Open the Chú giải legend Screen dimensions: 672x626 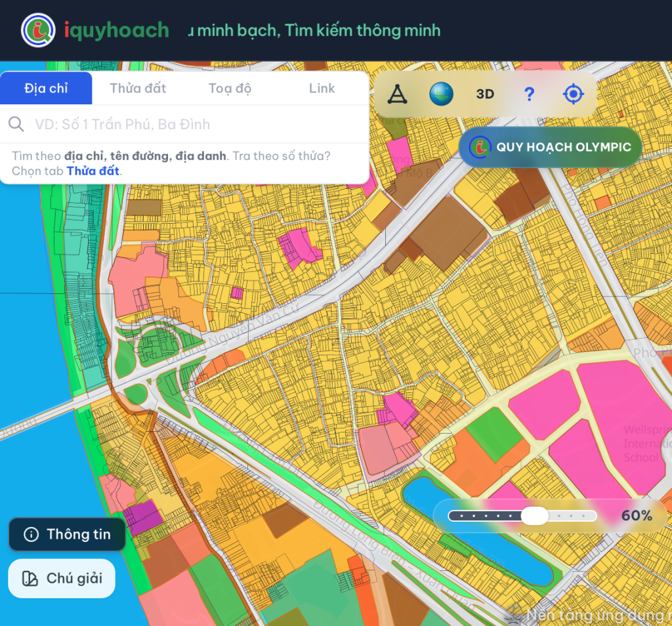pos(62,579)
